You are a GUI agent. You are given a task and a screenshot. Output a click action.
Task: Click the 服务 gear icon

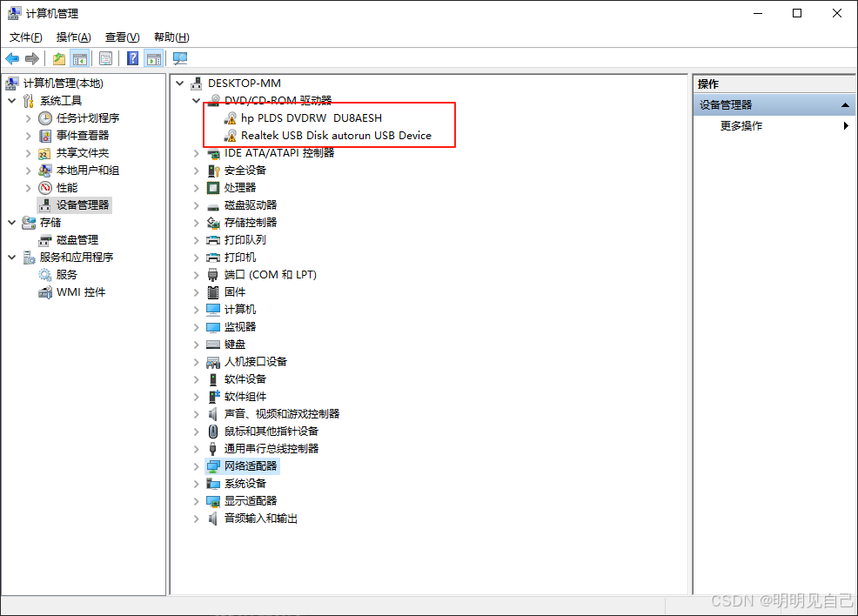[x=45, y=275]
